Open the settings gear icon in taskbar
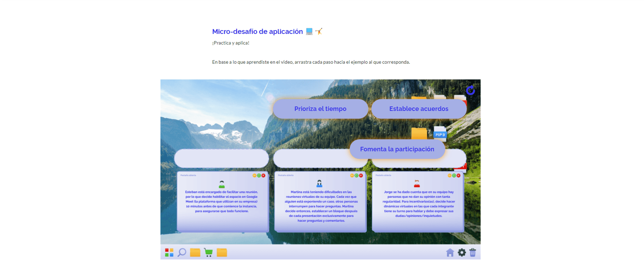This screenshot has height=278, width=644. tap(462, 252)
